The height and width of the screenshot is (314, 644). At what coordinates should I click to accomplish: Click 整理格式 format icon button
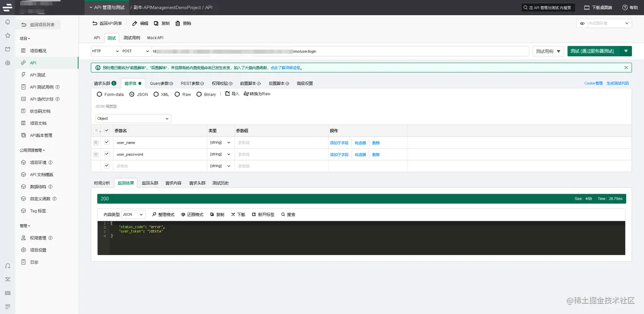tap(163, 215)
